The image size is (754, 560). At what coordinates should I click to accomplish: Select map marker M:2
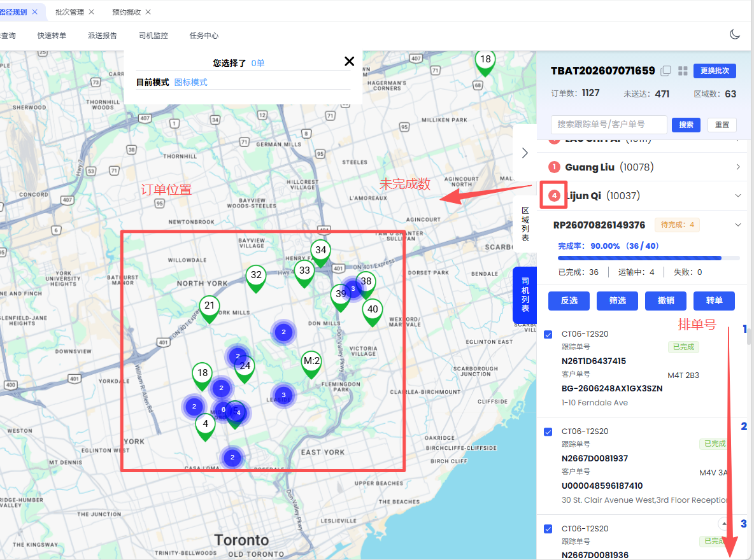(x=311, y=363)
